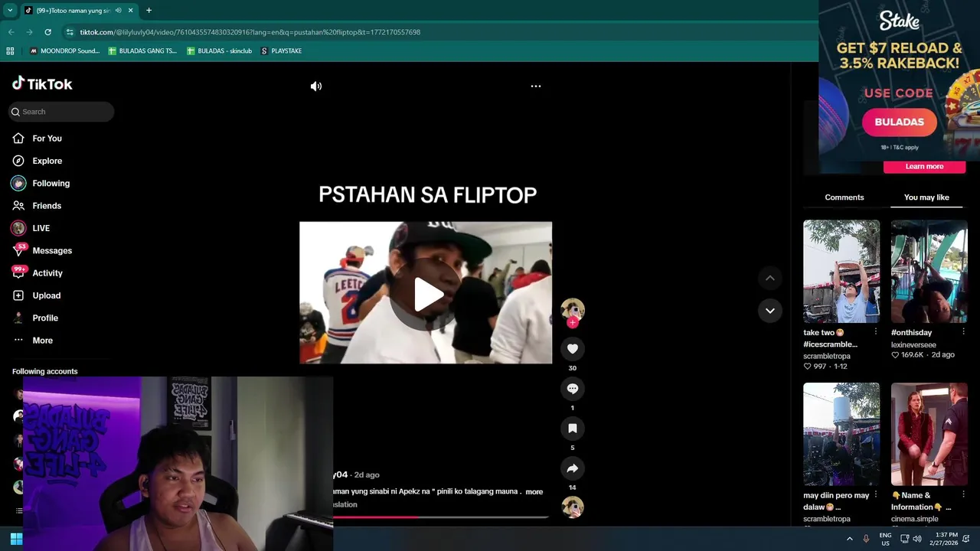
Task: Reload the browser page
Action: pos(47,32)
